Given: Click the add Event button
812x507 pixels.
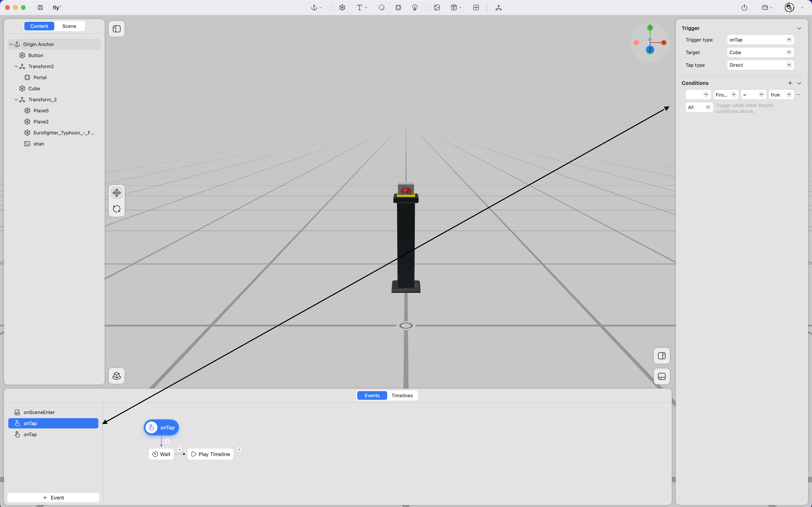Looking at the screenshot, I should (x=53, y=497).
